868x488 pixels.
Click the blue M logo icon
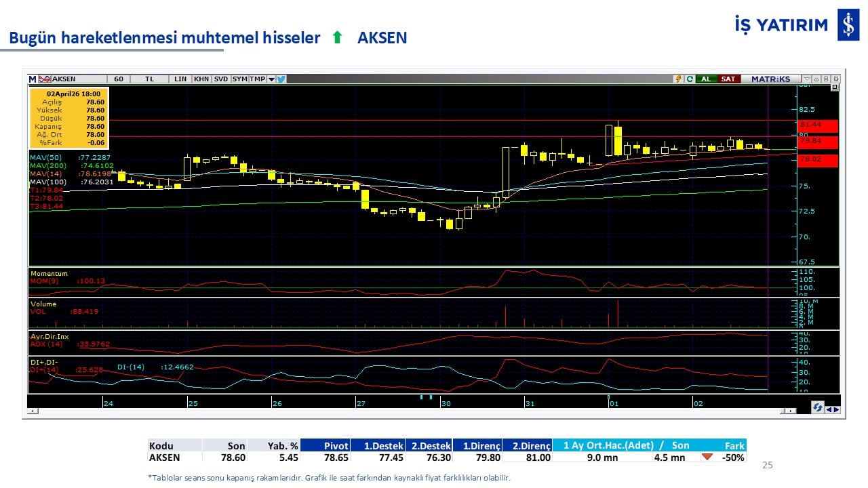click(33, 79)
